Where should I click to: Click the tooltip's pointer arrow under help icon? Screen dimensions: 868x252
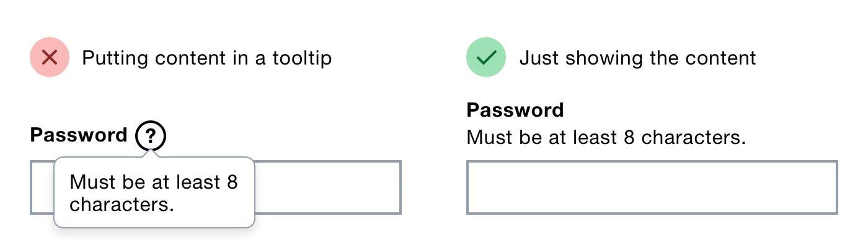pyautogui.click(x=151, y=154)
